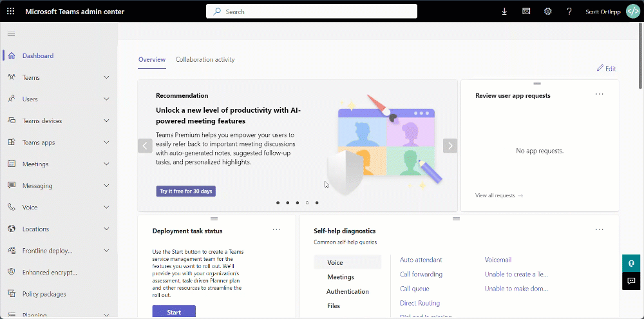644x319 pixels.
Task: Open the settings gear icon
Action: click(547, 12)
